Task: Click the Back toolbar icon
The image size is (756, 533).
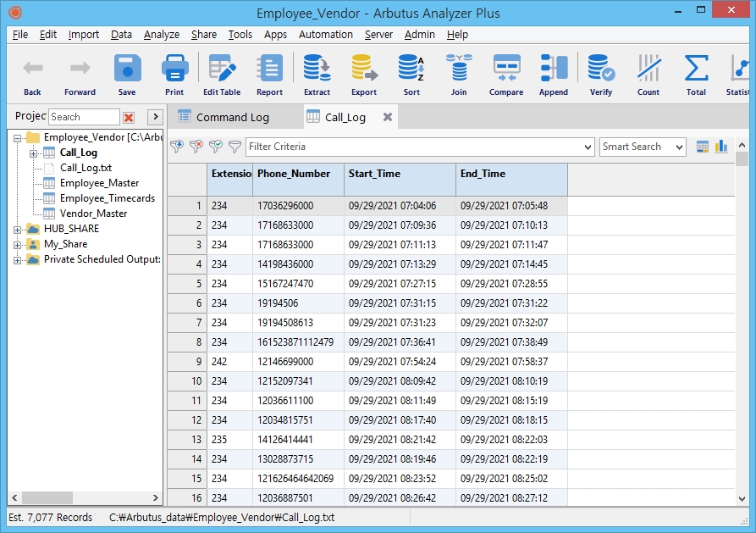Action: click(32, 75)
